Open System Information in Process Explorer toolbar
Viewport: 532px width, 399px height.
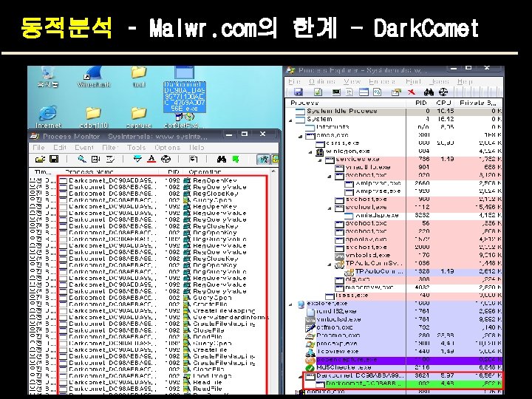(336, 92)
